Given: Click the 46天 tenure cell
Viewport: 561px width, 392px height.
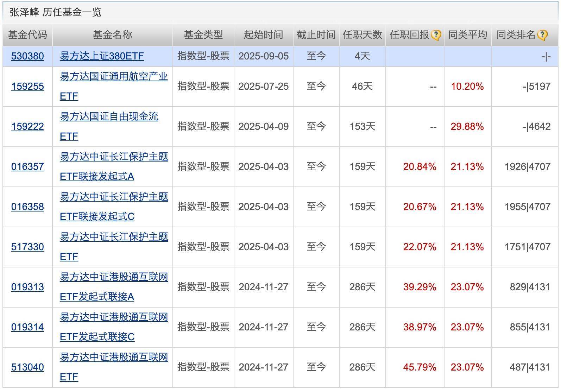Looking at the screenshot, I should [x=362, y=86].
